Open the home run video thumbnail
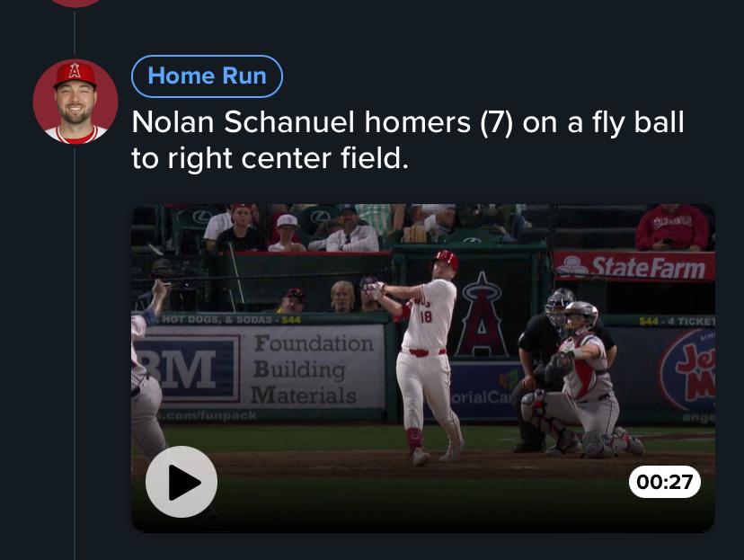The width and height of the screenshot is (744, 560). pos(422,360)
